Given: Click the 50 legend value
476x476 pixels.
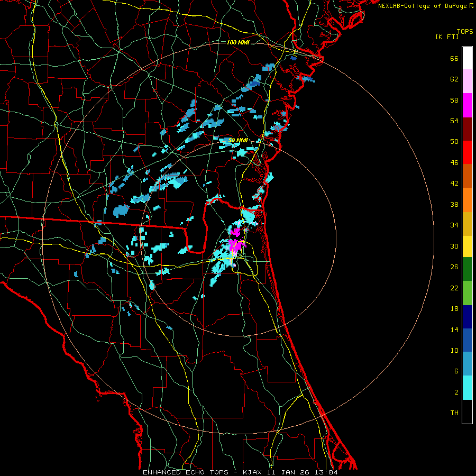Looking at the screenshot, I should [454, 142].
